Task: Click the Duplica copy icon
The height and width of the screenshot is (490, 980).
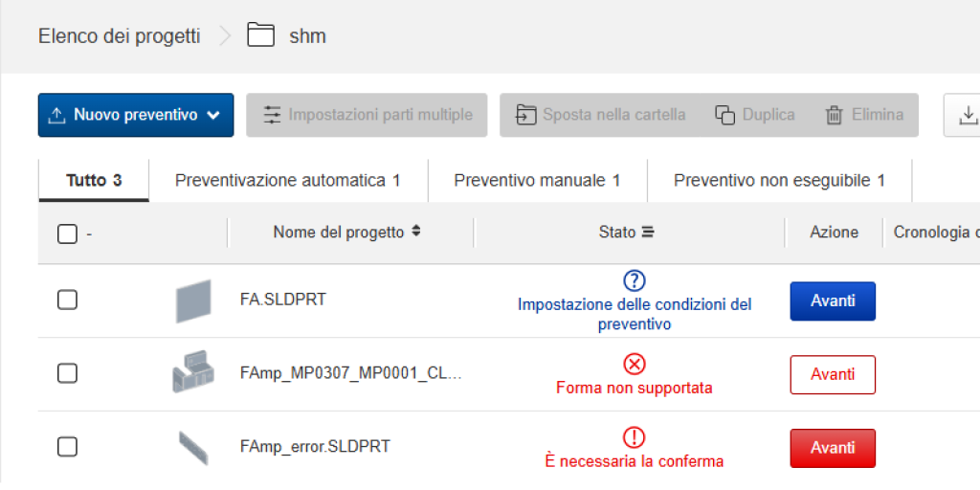Action: pos(724,115)
